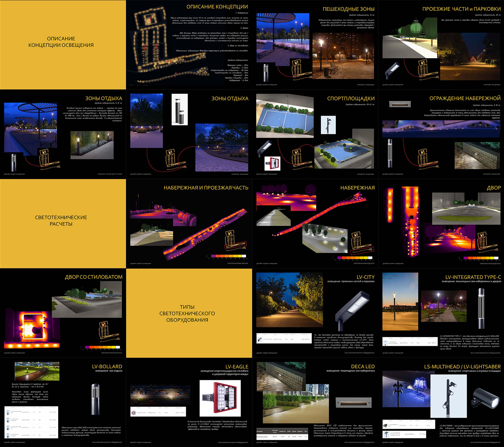Click the specifications table on the LV-BOLLARD slide
504x447 pixels.
pos(31,422)
